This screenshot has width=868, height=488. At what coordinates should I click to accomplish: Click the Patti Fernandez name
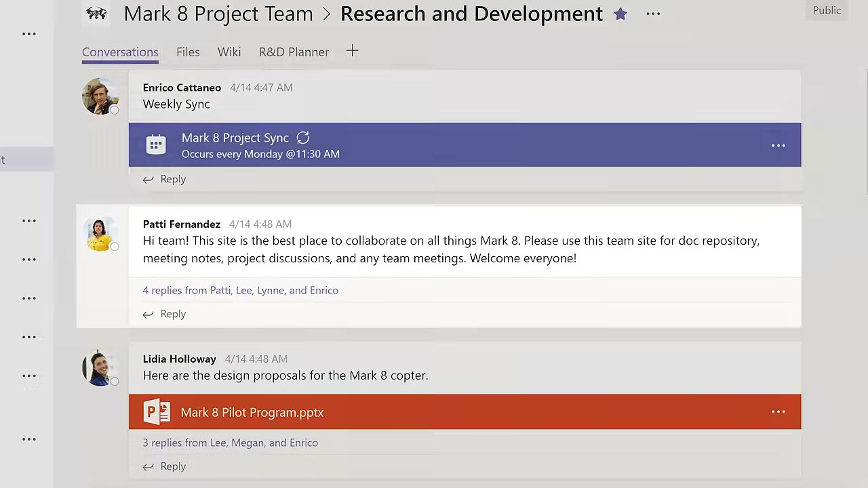tap(181, 224)
